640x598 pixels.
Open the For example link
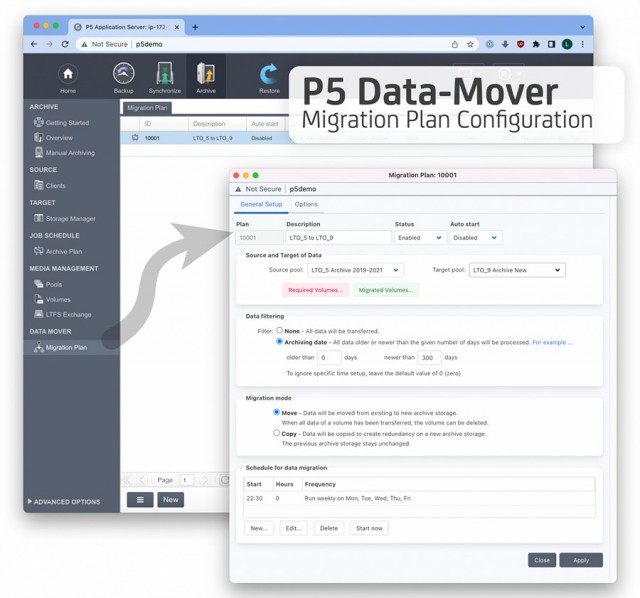[x=552, y=342]
